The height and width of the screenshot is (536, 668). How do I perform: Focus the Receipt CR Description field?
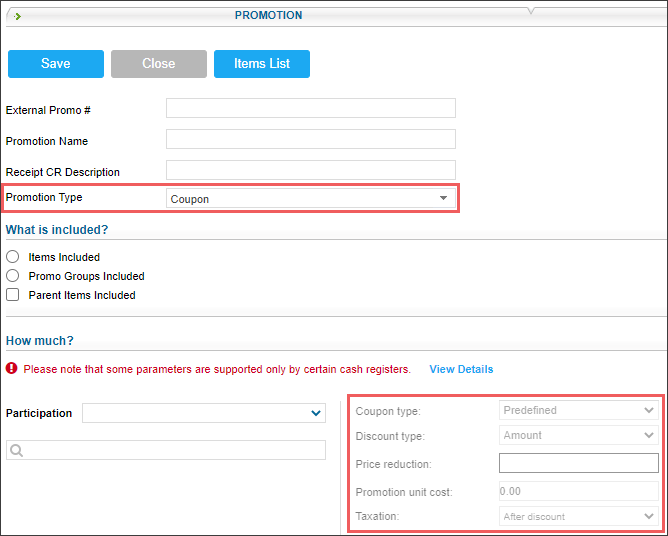pyautogui.click(x=311, y=170)
